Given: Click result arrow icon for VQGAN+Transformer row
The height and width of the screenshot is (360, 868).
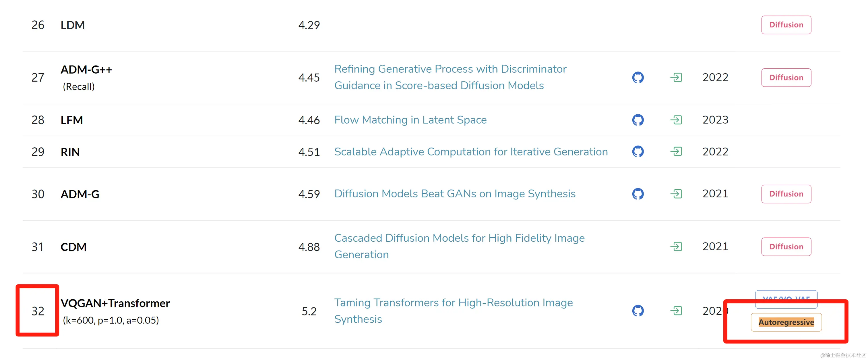Looking at the screenshot, I should 676,310.
